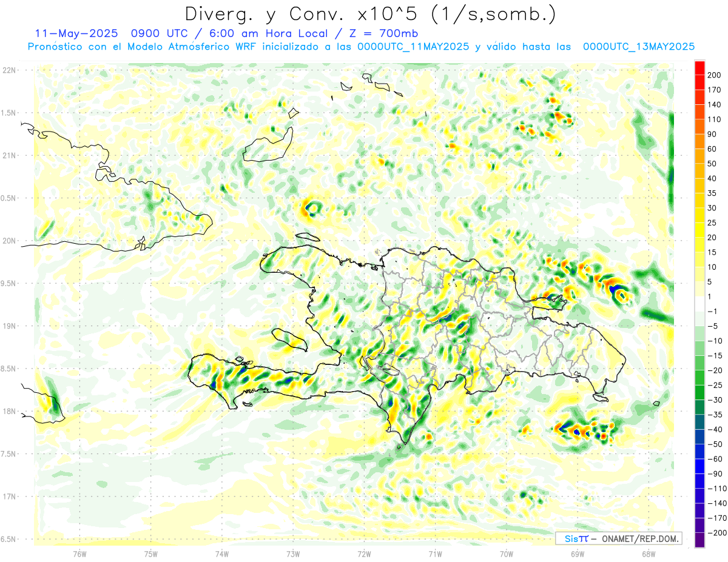
Task: Click the 7.5N latitude label
Action: coord(9,454)
